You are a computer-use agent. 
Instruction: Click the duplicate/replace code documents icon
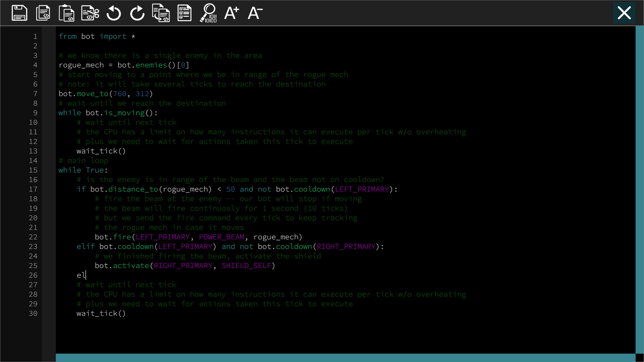point(161,13)
